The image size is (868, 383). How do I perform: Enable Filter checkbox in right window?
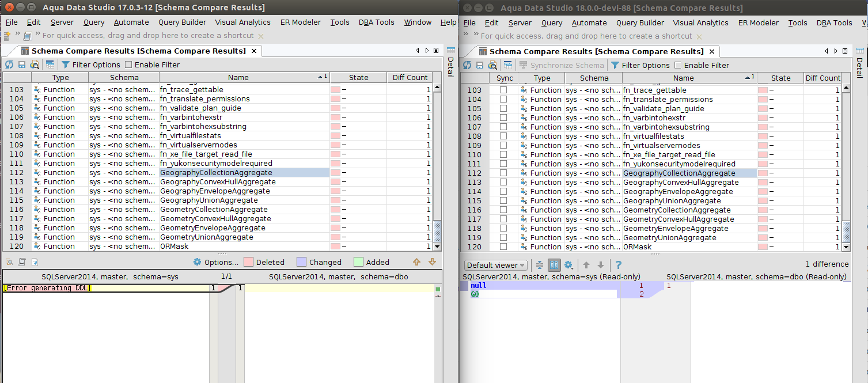tap(678, 65)
